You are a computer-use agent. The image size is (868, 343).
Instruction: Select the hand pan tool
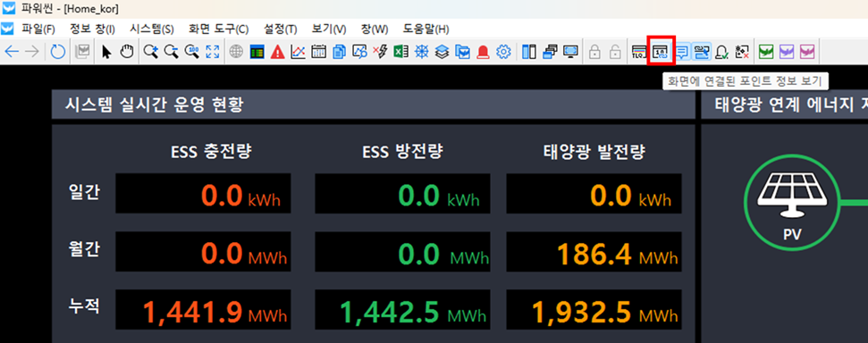pyautogui.click(x=127, y=52)
